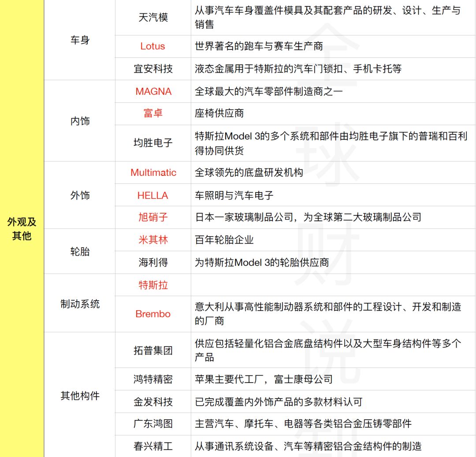Select the 车身 subcategory cell

[x=80, y=40]
